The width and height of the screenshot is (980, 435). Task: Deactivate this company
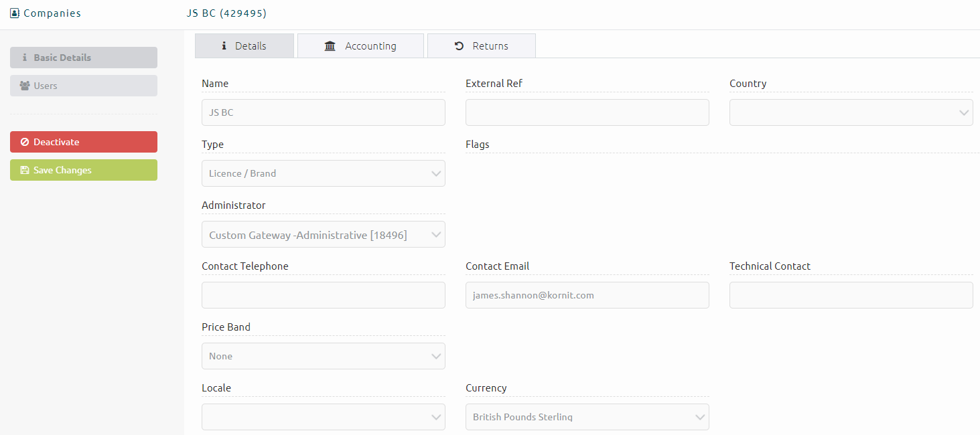(x=84, y=142)
